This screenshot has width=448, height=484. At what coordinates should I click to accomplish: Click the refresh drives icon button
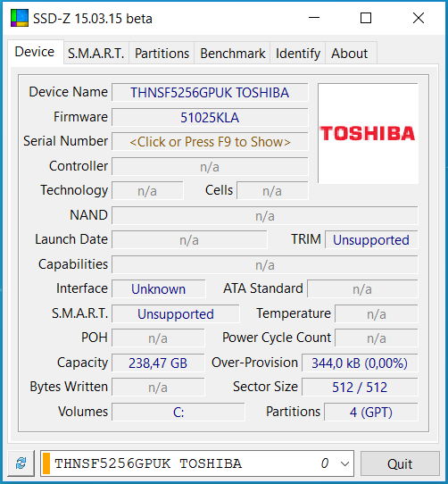21,463
